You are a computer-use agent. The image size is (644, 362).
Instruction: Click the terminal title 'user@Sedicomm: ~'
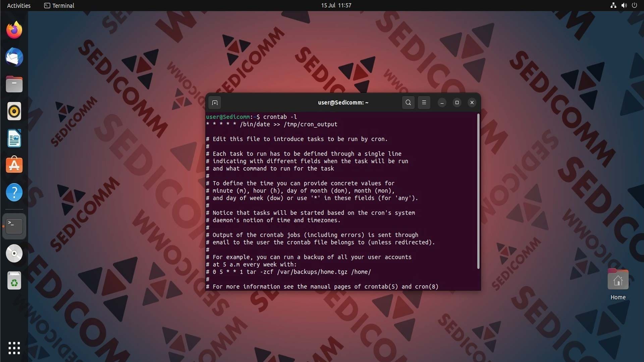(343, 103)
